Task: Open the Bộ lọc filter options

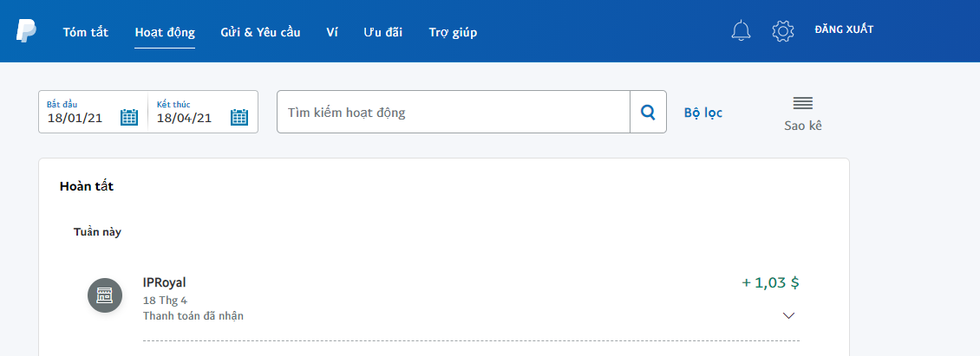Action: [x=702, y=113]
